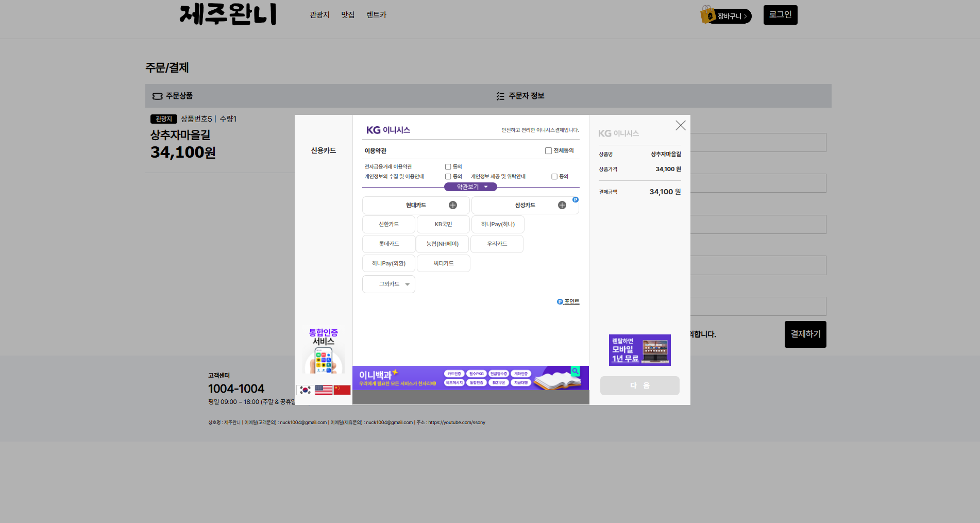Choose 삼성카드

pyautogui.click(x=525, y=205)
